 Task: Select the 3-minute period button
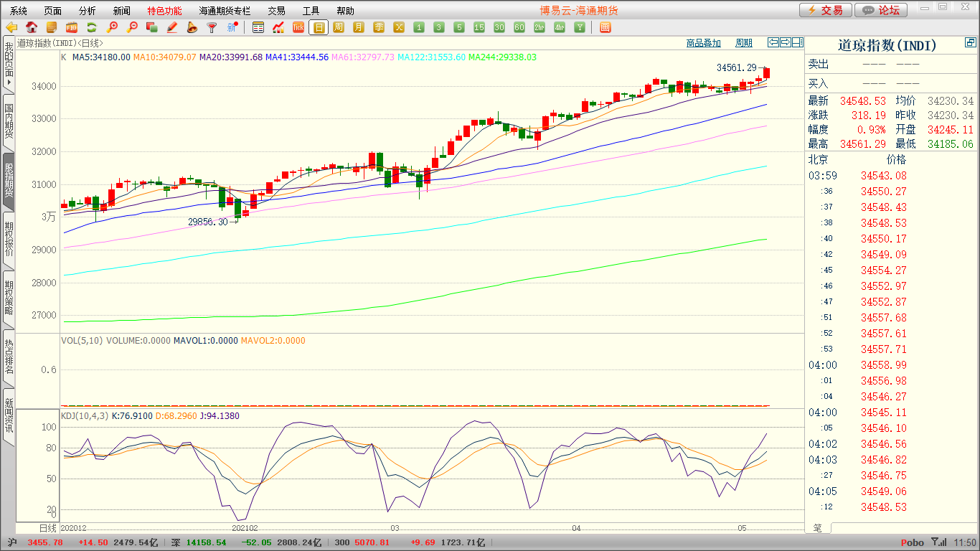(x=439, y=27)
